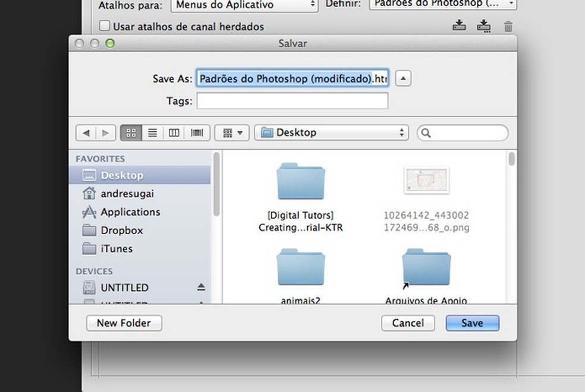This screenshot has width=585, height=392.
Task: Open the item arrangement dropdown
Action: [x=232, y=133]
